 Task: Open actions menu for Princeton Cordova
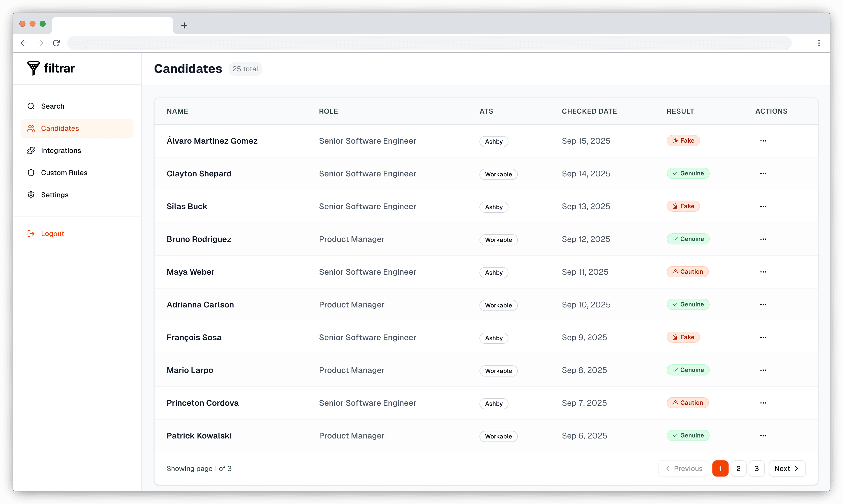(763, 403)
